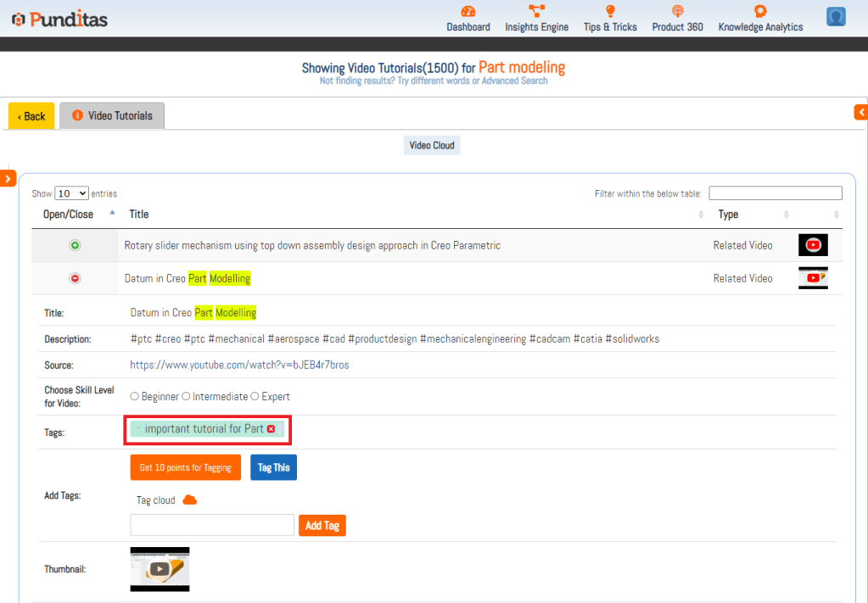This screenshot has height=603, width=868.
Task: Open Product 360 icon
Action: click(x=677, y=11)
